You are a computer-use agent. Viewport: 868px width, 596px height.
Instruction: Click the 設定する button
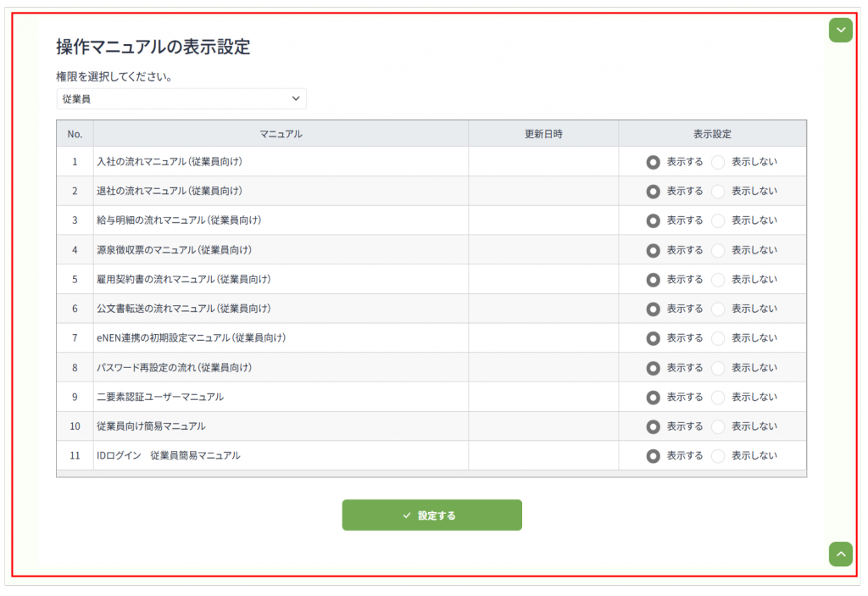click(431, 515)
